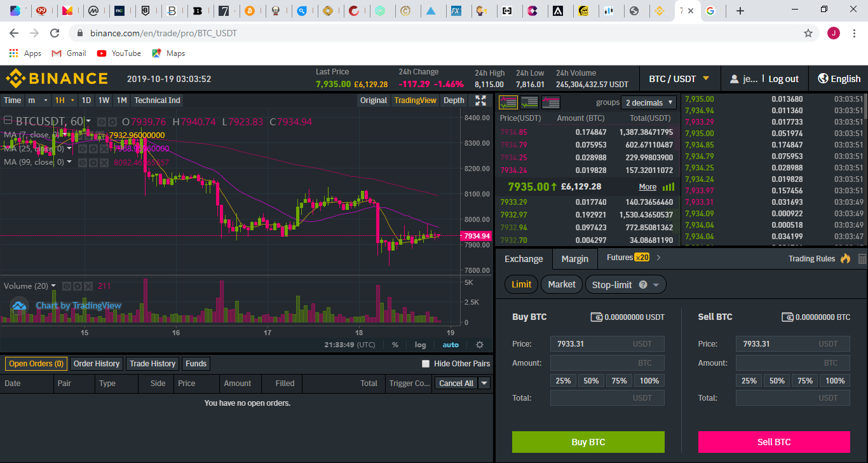Remove the MA 25 indicator

click(103, 148)
